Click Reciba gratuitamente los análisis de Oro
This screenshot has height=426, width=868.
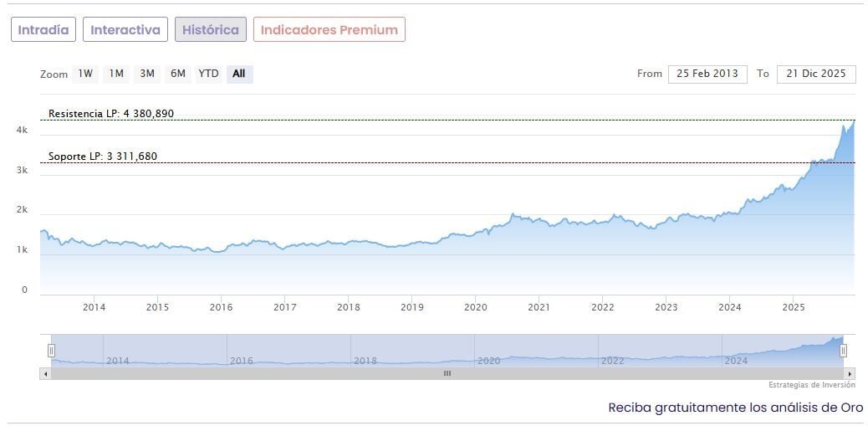[735, 408]
